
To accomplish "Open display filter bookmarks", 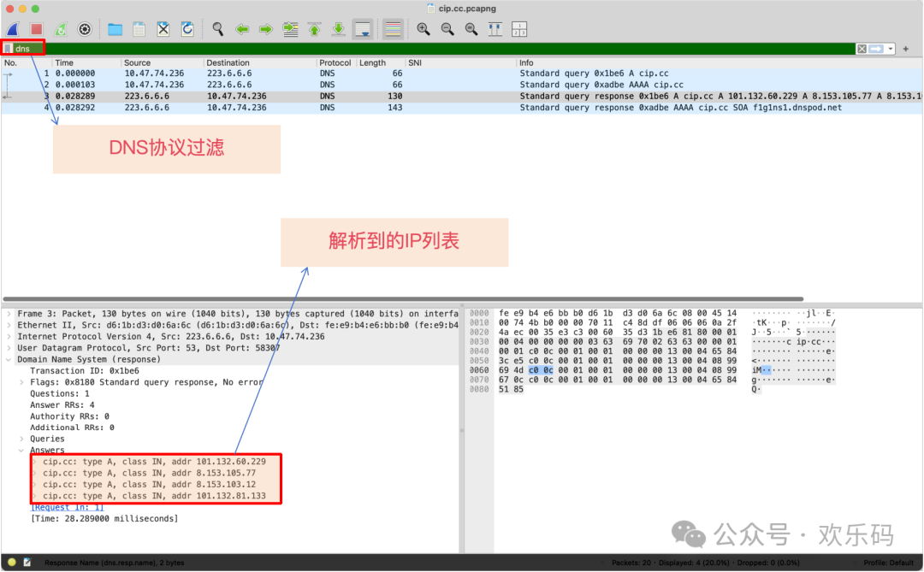I will tap(8, 48).
